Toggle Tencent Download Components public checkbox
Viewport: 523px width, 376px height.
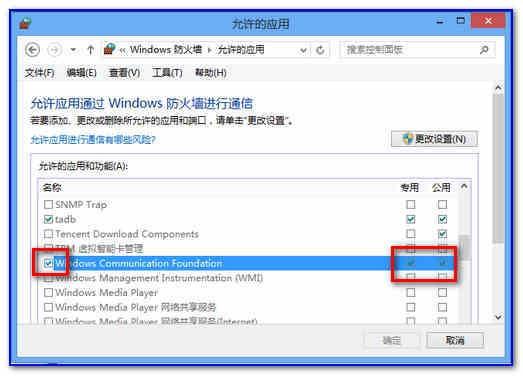pos(443,234)
